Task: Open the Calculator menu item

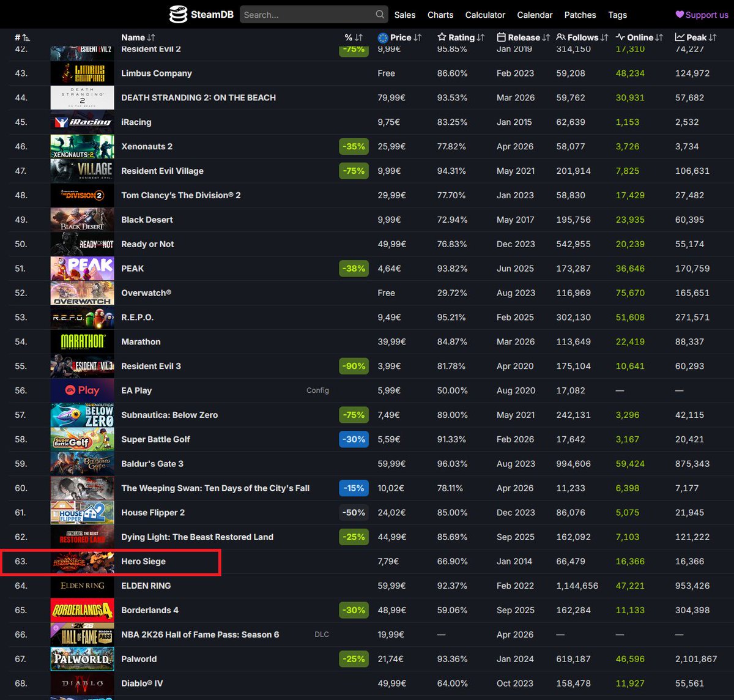Action: (485, 15)
